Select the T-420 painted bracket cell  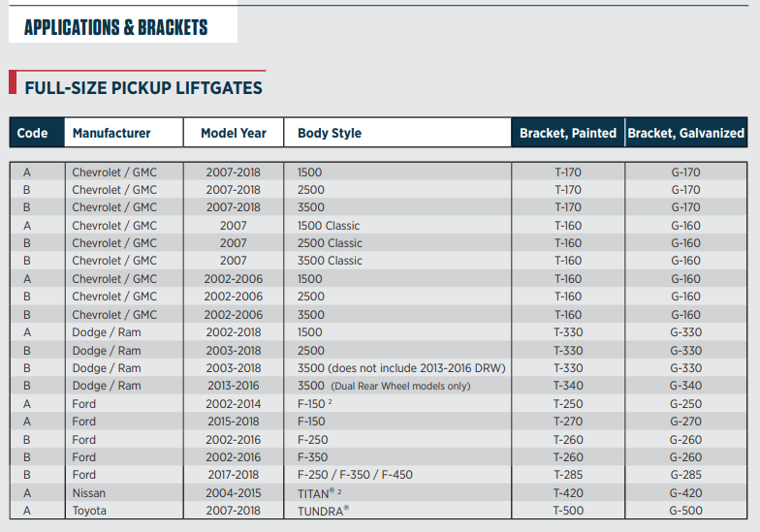point(568,492)
